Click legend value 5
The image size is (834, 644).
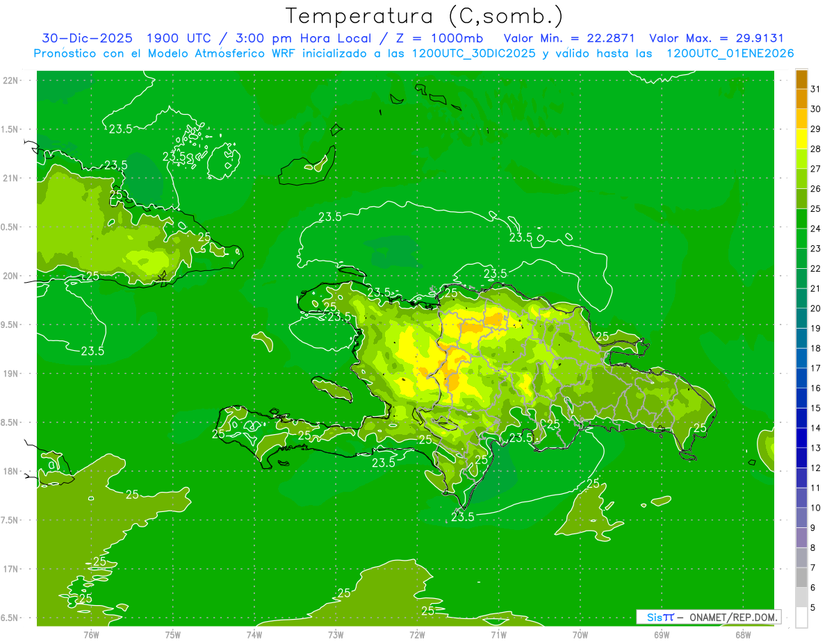click(813, 608)
